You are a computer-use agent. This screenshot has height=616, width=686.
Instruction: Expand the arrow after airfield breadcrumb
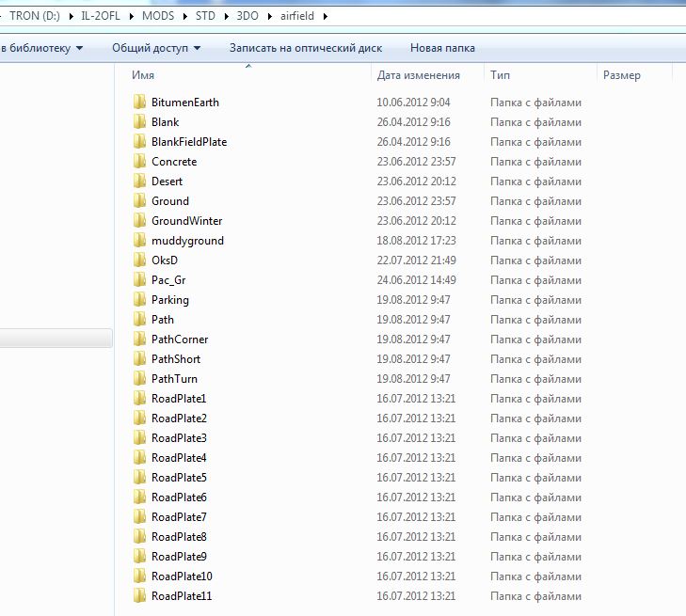tap(325, 17)
